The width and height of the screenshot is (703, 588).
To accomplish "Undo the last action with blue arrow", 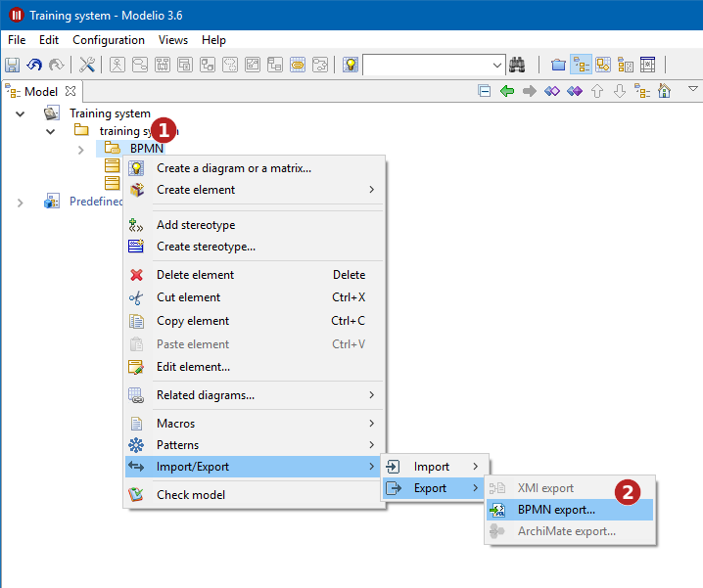I will click(x=34, y=65).
